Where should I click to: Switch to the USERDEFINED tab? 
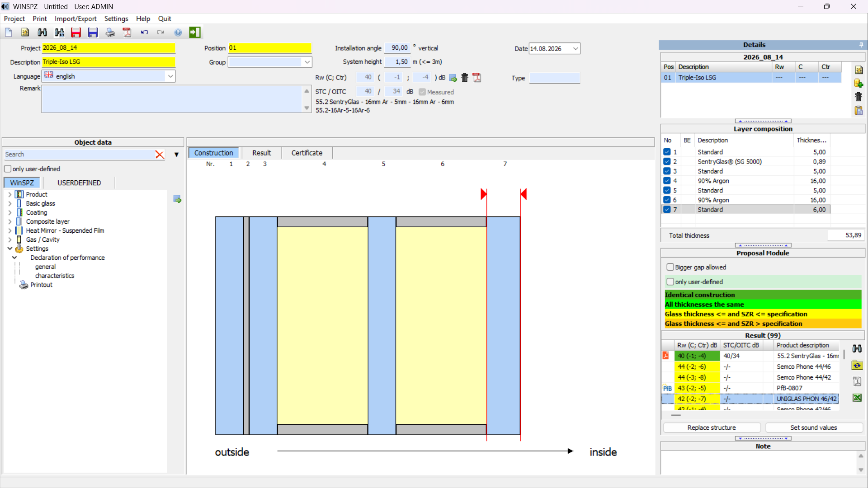(x=79, y=183)
